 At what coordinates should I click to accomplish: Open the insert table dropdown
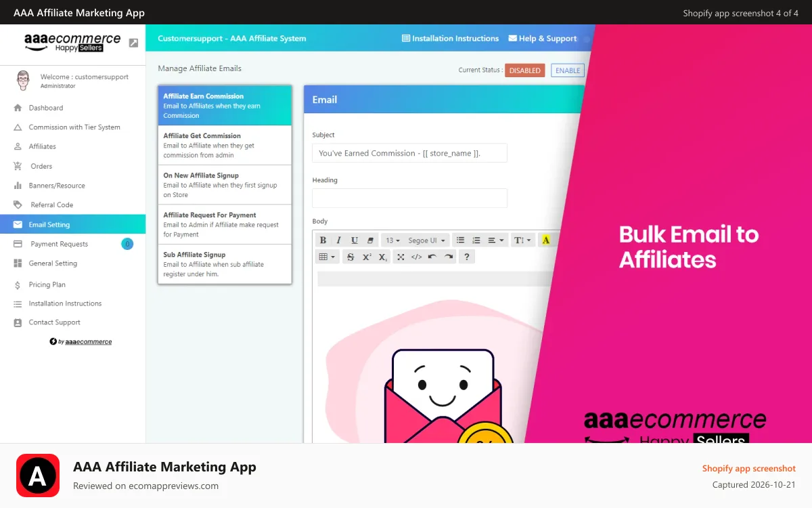coord(328,257)
